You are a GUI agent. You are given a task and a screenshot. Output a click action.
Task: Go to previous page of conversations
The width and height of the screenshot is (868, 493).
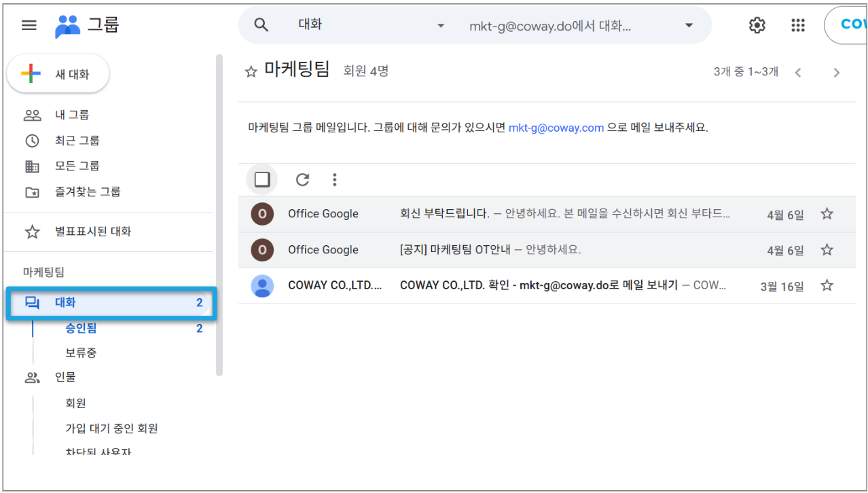(x=798, y=73)
